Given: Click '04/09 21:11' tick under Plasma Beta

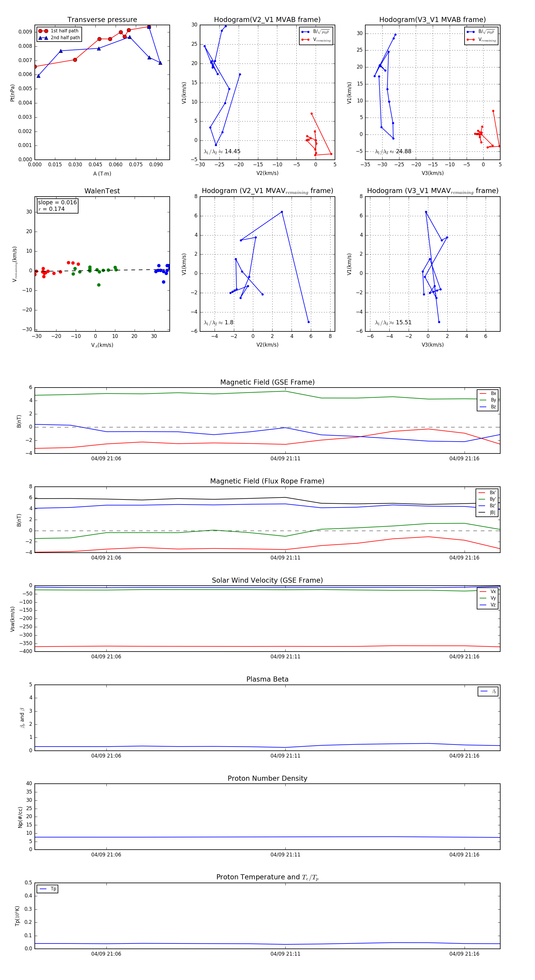Looking at the screenshot, I should pyautogui.click(x=285, y=755).
